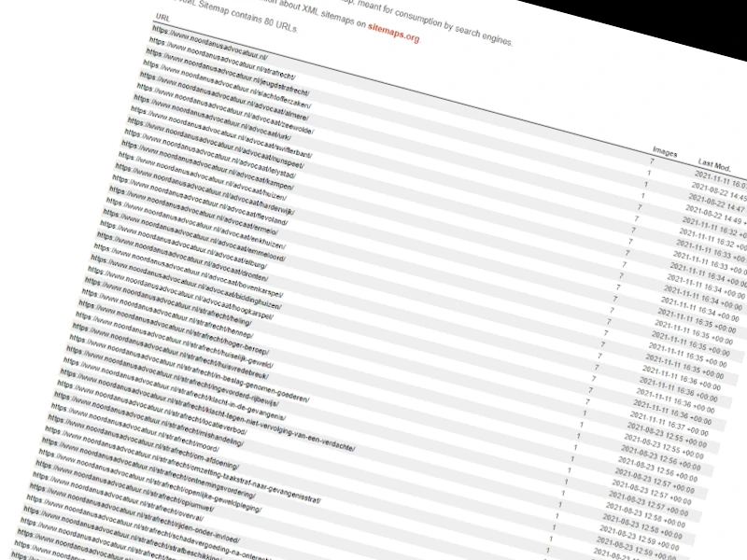Open the /strafrecht/heling/ link
The image size is (747, 560).
(167, 300)
